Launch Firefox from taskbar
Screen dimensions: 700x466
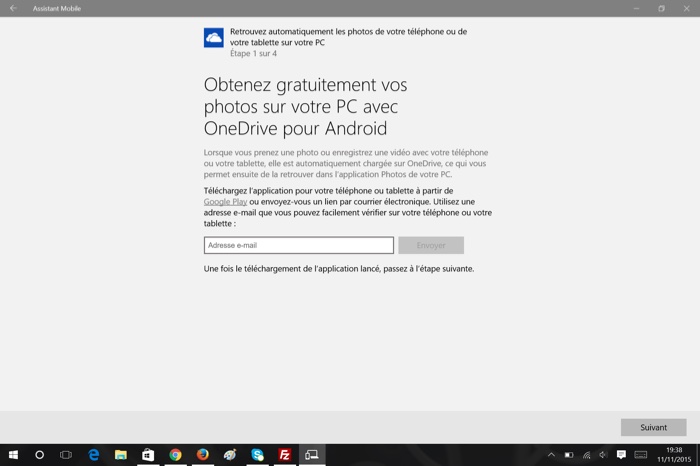203,455
